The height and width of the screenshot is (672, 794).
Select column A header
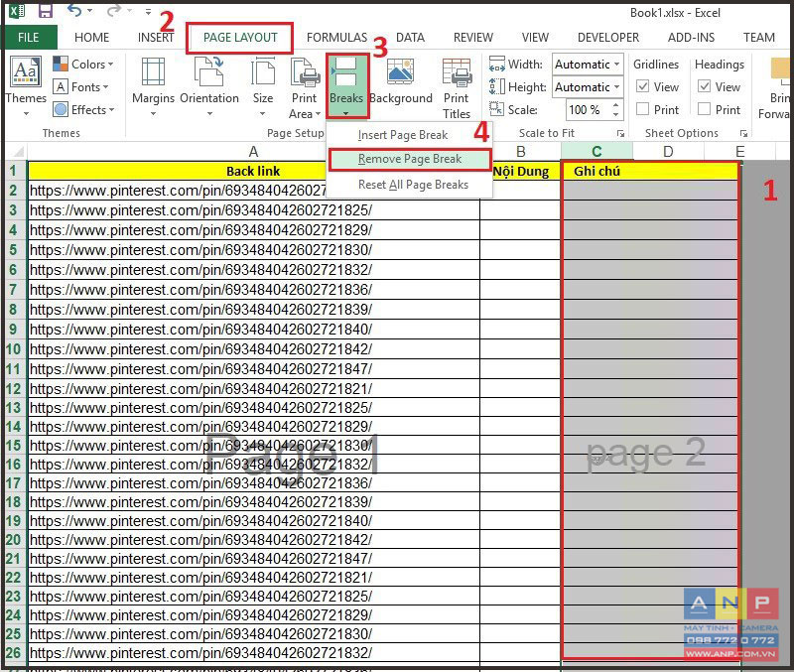coord(253,152)
